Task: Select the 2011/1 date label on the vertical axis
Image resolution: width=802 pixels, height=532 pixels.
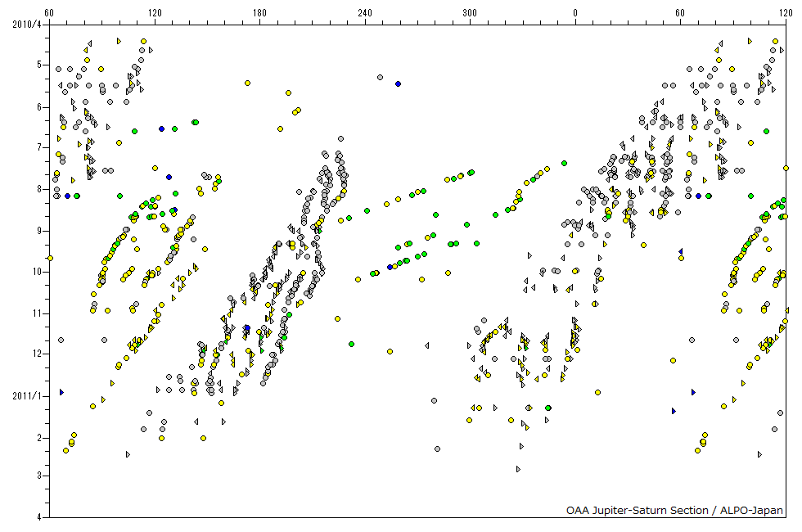Action: click(x=26, y=396)
